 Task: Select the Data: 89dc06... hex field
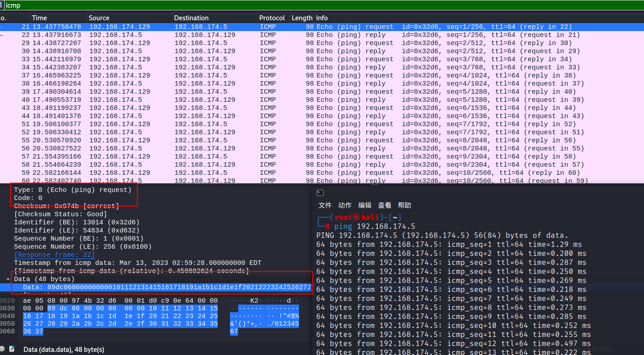coord(156,287)
